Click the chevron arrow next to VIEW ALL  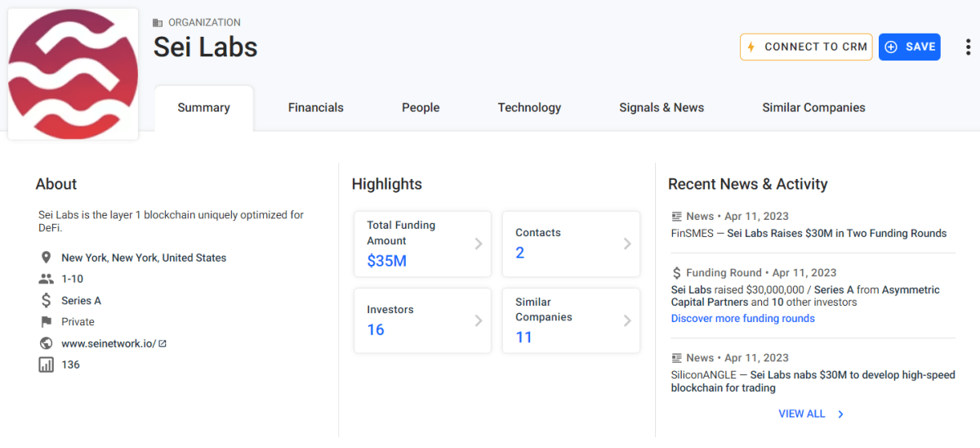[x=840, y=414]
